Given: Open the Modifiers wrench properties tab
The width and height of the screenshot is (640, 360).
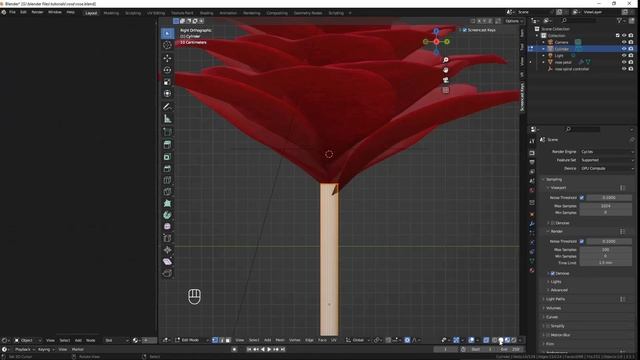Looking at the screenshot, I should [532, 224].
